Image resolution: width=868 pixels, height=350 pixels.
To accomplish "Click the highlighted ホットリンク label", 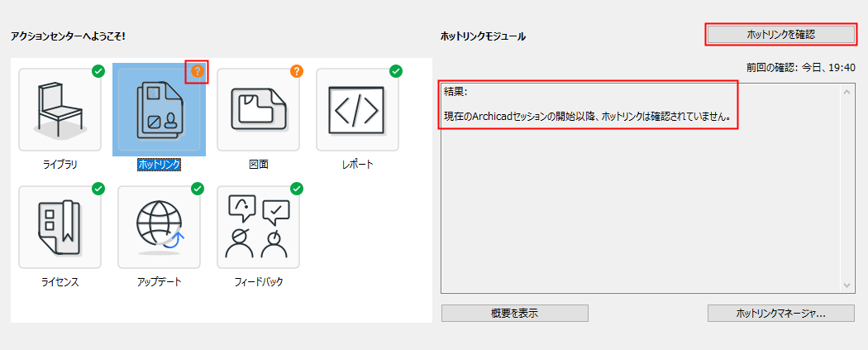I will [160, 165].
